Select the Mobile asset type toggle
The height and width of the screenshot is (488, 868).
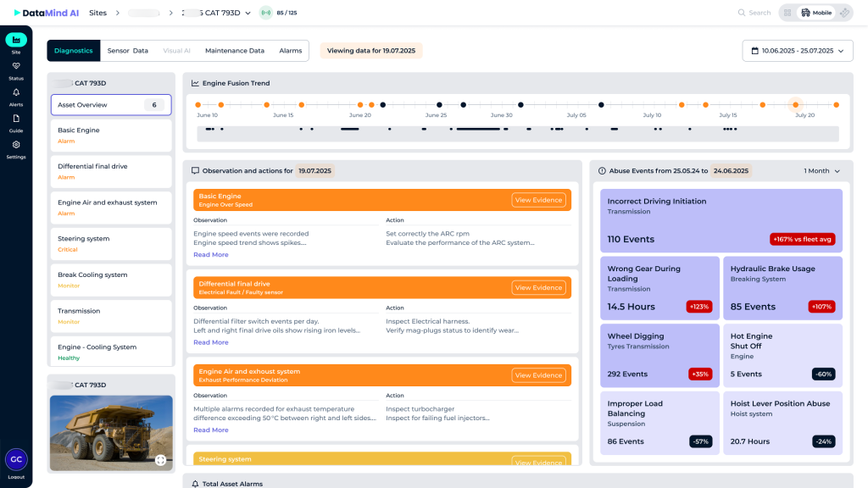click(816, 13)
